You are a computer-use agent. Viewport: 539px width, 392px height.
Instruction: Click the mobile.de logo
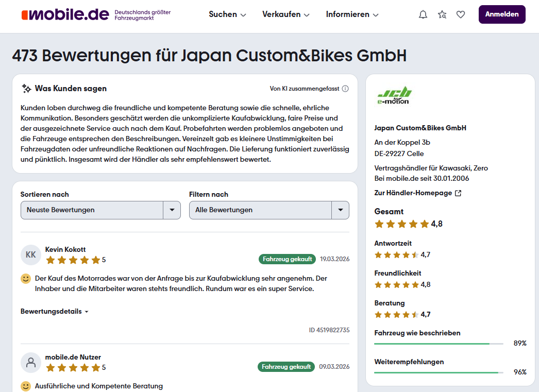[65, 14]
